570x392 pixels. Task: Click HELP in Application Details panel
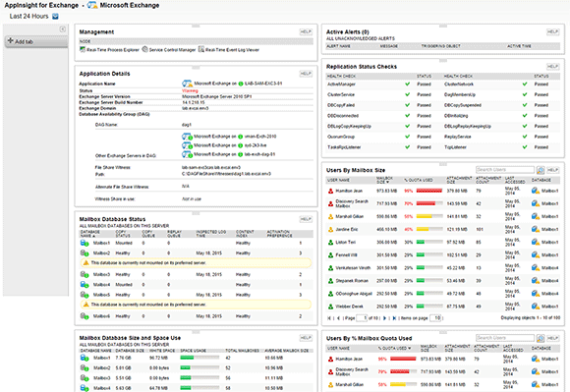306,74
